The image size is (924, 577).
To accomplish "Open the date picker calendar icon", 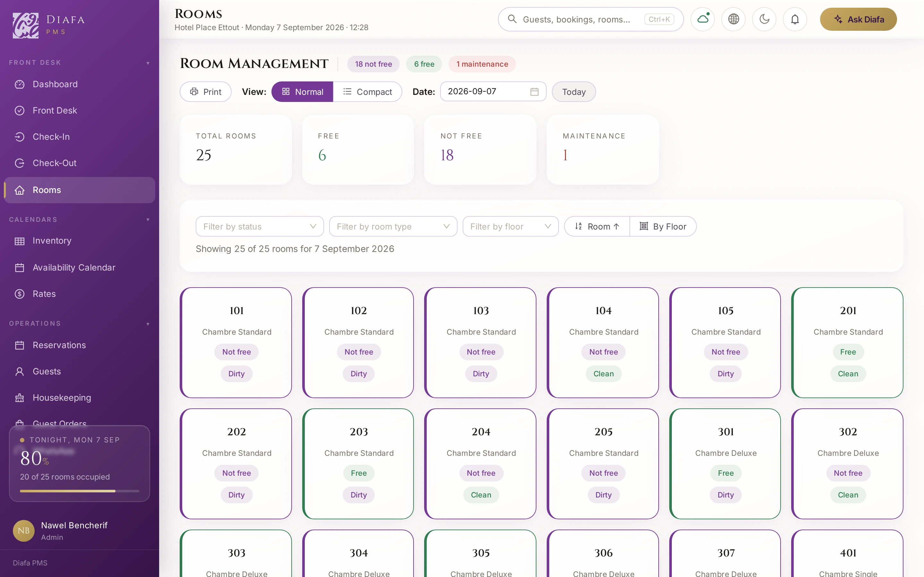I will point(534,92).
